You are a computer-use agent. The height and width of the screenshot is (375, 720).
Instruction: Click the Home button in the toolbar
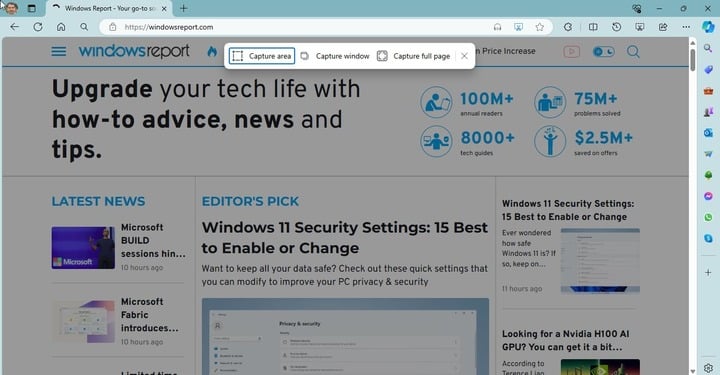click(61, 27)
